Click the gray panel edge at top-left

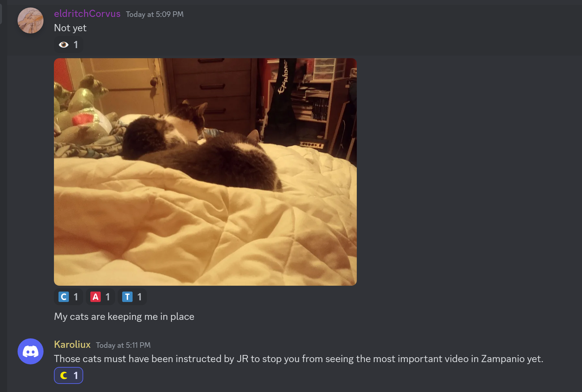pos(1,12)
